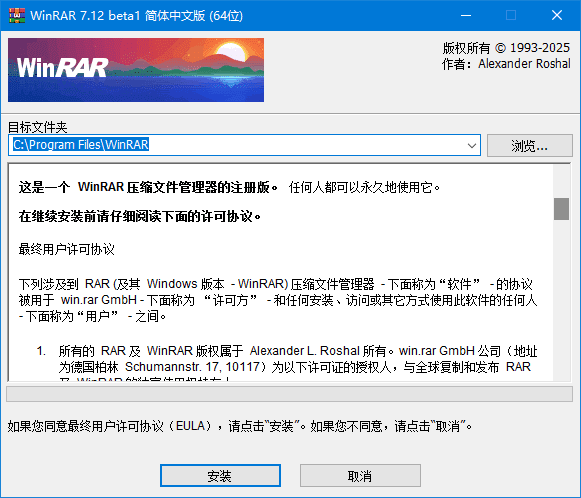Click the author line 作者: Alexander Roshal
Viewport: 581px width, 498px height.
tap(506, 64)
